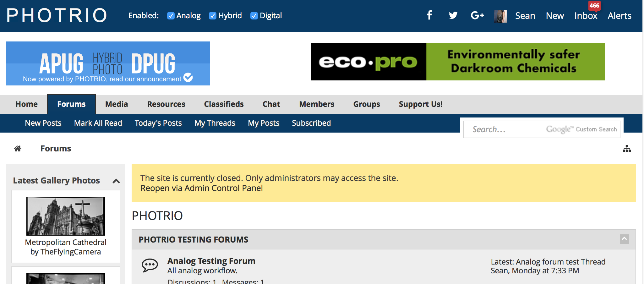The width and height of the screenshot is (644, 284).
Task: Open the PHOTRIO TESTING FORUMS category title
Action: tap(194, 239)
